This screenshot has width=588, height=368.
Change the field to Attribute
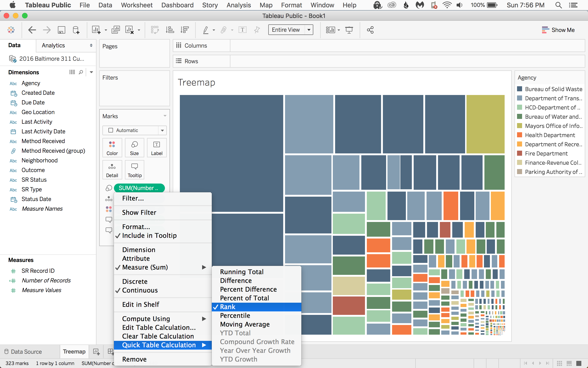tap(163, 259)
